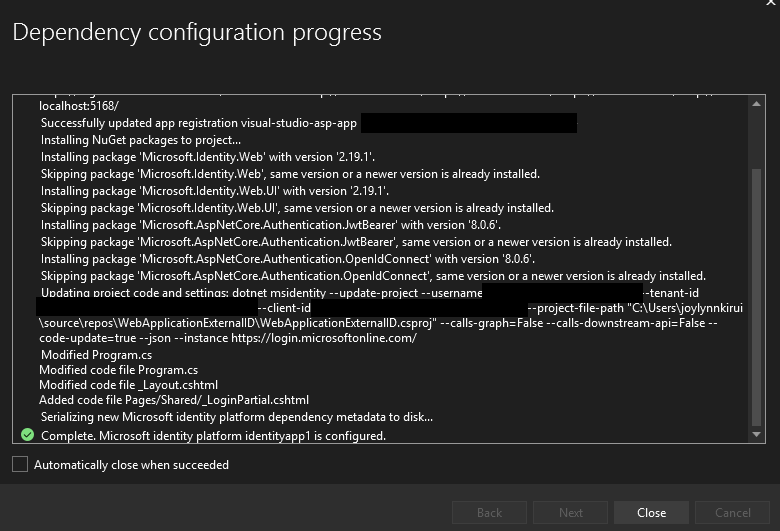Click the 'Modified code file _Layout.cshtml' line
Viewport: 780px width, 531px height.
(x=128, y=384)
